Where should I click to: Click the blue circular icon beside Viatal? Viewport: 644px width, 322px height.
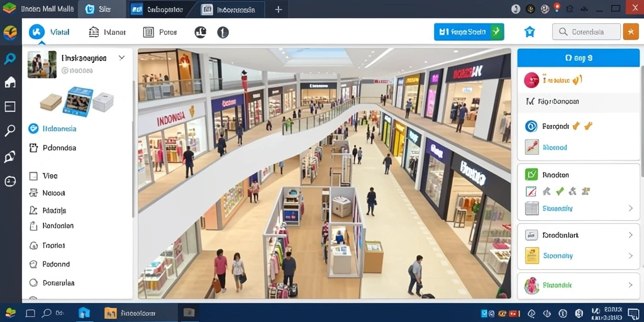pyautogui.click(x=36, y=31)
